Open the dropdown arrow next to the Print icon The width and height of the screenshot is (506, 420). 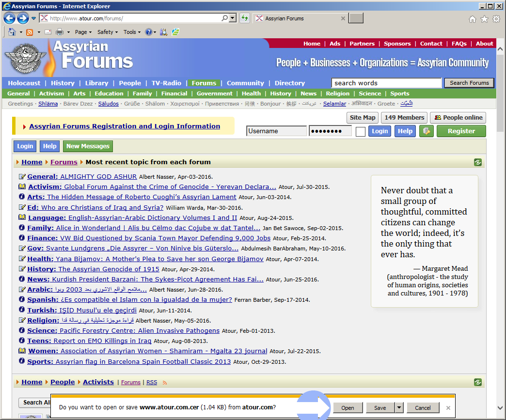pos(68,32)
